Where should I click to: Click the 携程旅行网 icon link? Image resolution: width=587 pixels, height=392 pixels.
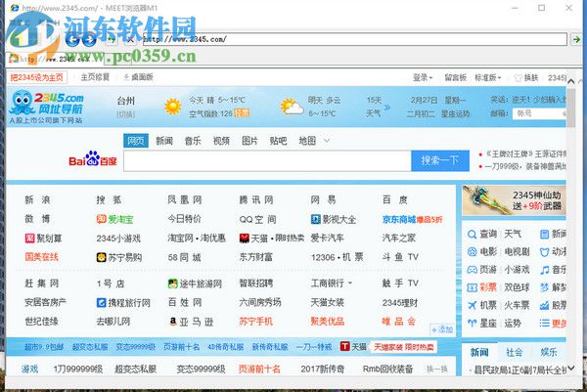101,303
